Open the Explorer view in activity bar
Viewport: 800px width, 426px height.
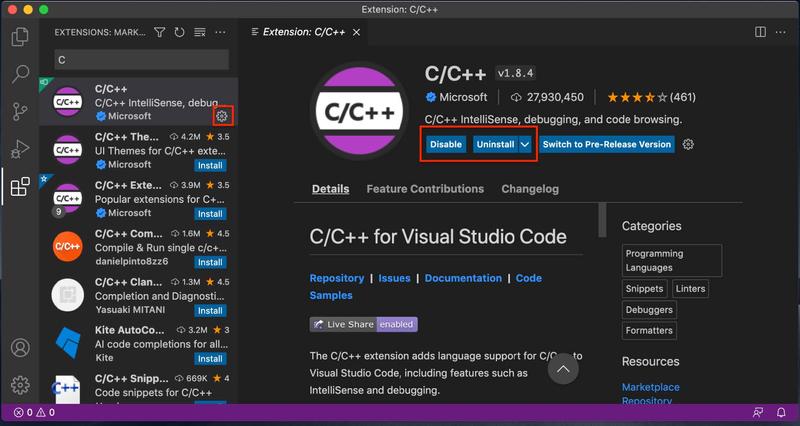pos(19,37)
